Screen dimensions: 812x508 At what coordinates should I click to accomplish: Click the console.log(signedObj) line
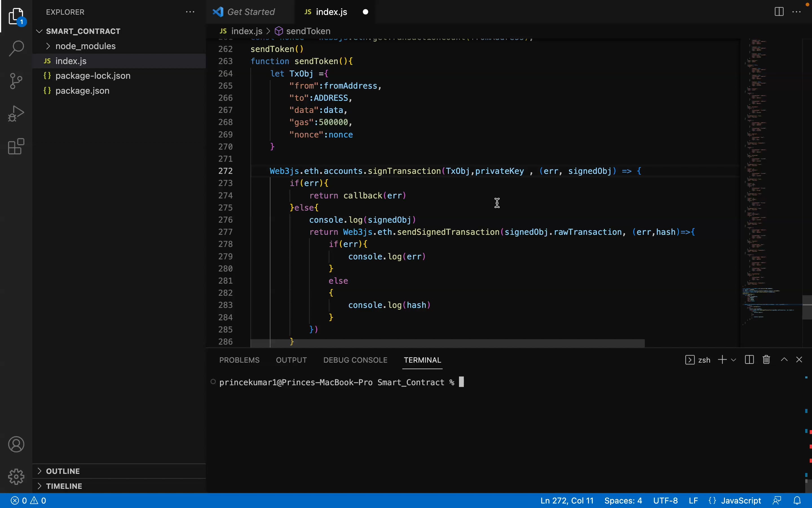(x=362, y=220)
